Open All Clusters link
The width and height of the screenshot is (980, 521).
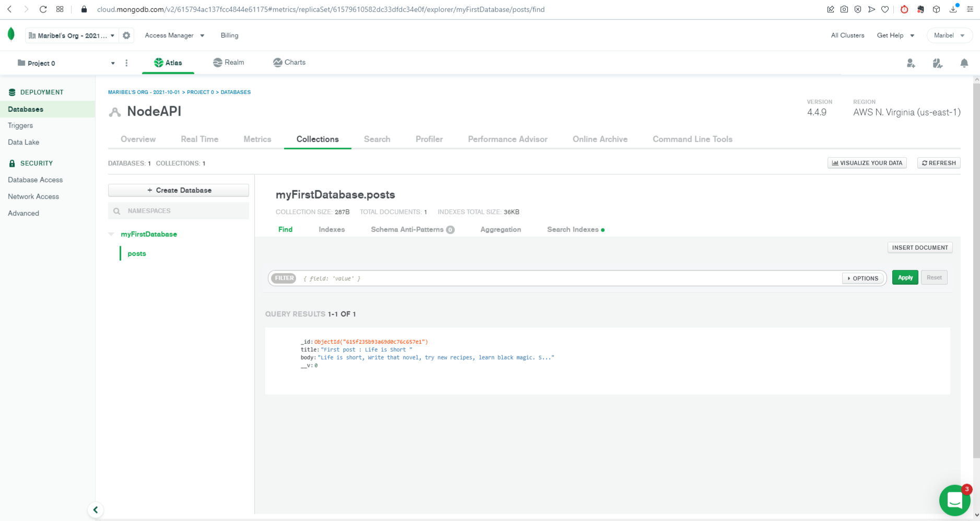click(847, 36)
